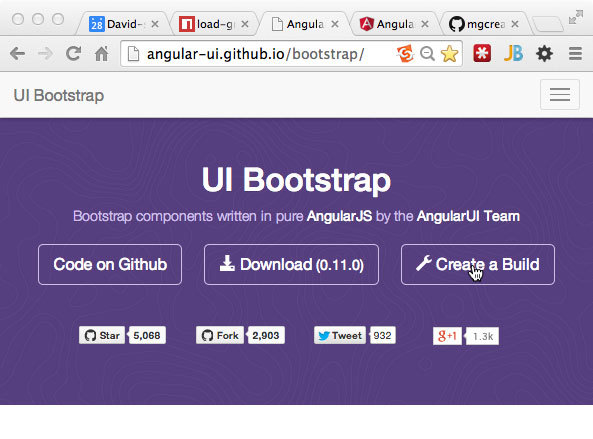Bookmark this page with the star icon

click(449, 54)
